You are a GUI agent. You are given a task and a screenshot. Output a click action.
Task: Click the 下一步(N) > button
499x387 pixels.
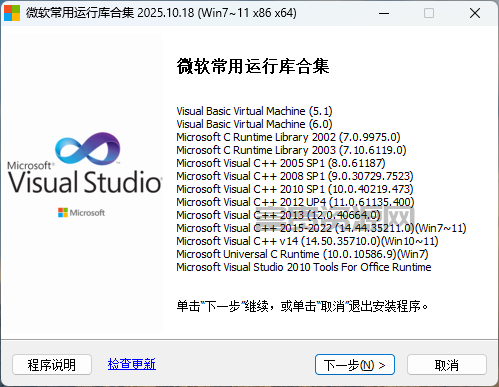(x=355, y=365)
